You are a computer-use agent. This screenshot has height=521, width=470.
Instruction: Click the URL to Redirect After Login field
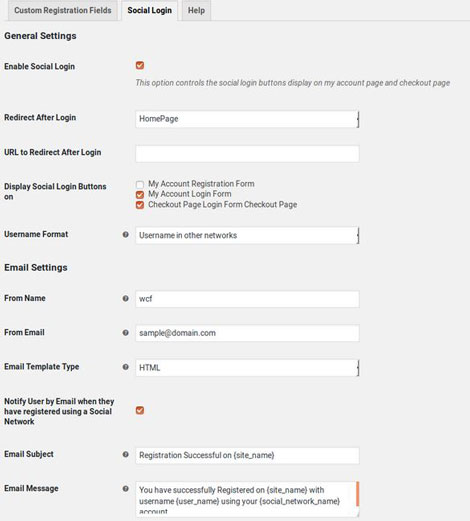point(247,154)
